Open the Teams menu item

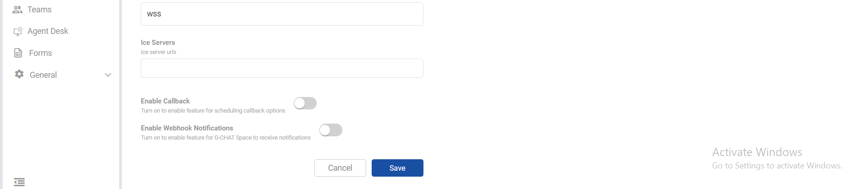click(x=39, y=10)
